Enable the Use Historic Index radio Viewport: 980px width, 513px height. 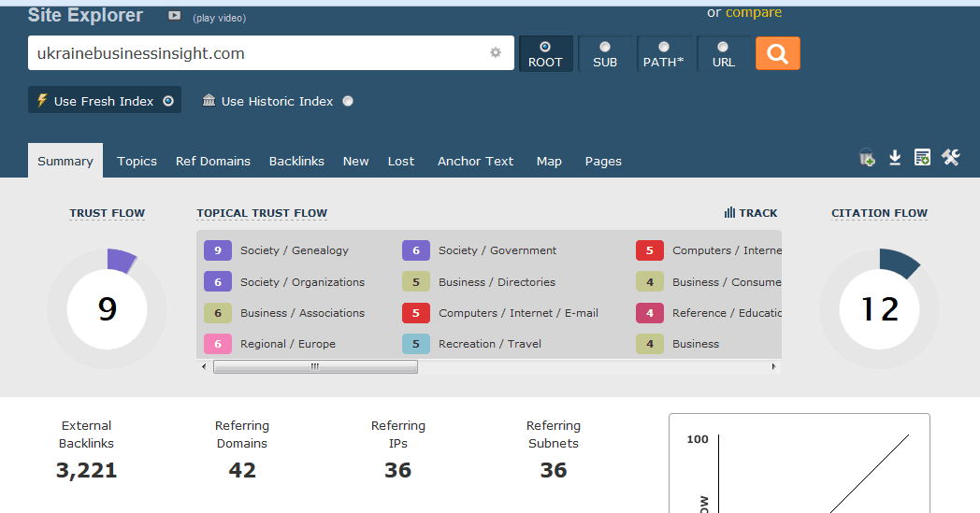coord(348,101)
